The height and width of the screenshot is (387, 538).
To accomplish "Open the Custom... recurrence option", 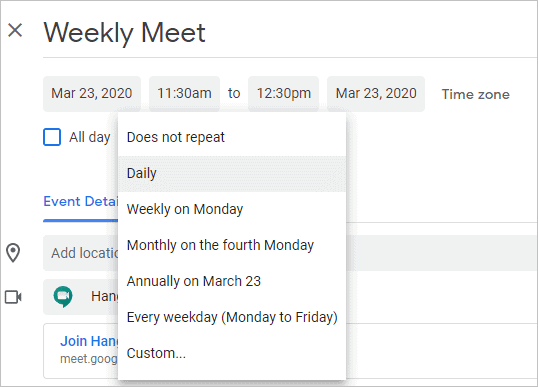I will pyautogui.click(x=232, y=353).
